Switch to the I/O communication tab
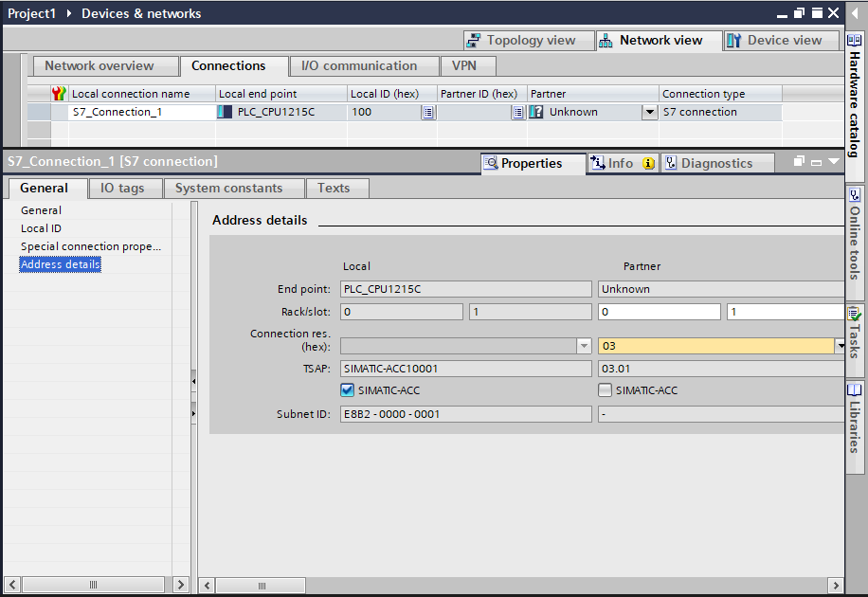The image size is (868, 597). tap(358, 66)
